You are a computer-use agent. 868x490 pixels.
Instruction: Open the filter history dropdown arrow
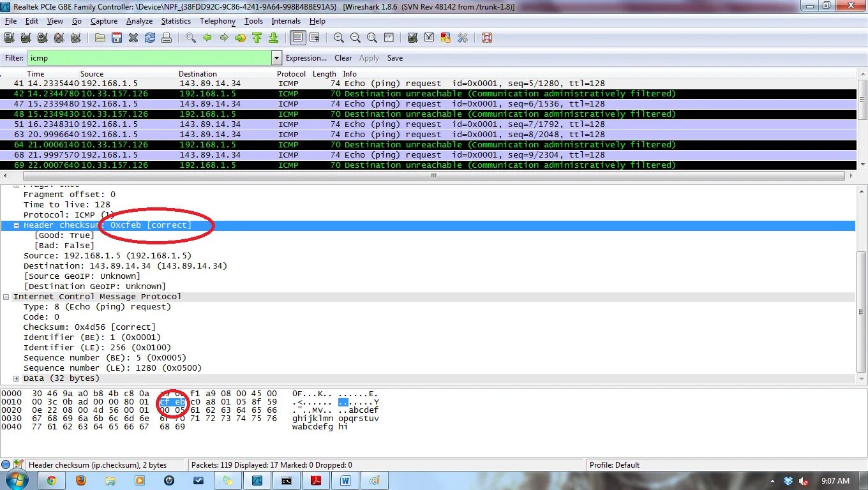(276, 58)
